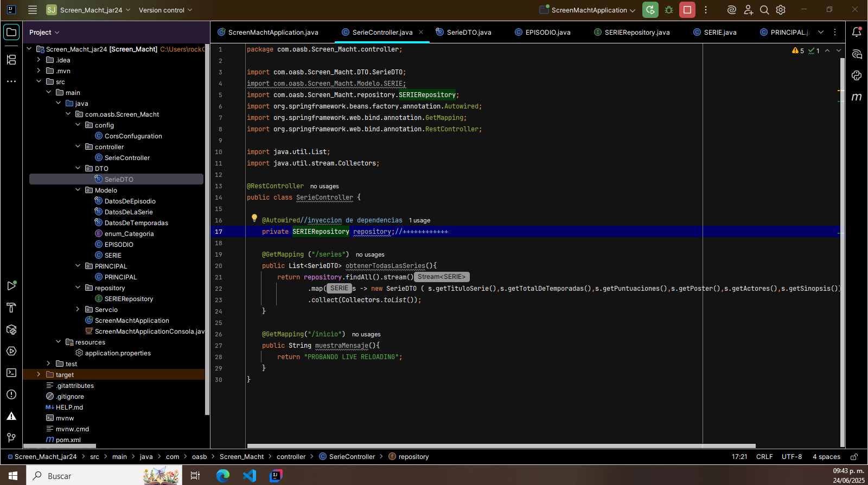Open Task View on taskbar
Screen dimensions: 868x485
click(195, 476)
